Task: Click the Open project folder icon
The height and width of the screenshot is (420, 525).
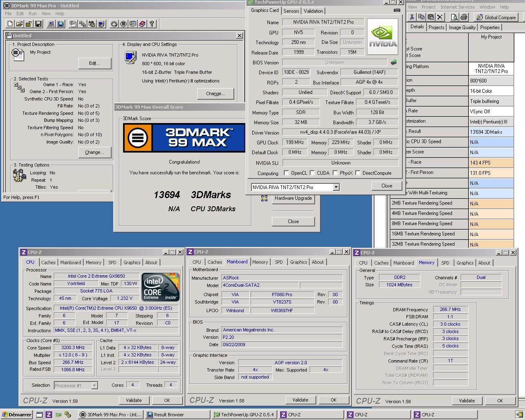Action: [x=20, y=24]
